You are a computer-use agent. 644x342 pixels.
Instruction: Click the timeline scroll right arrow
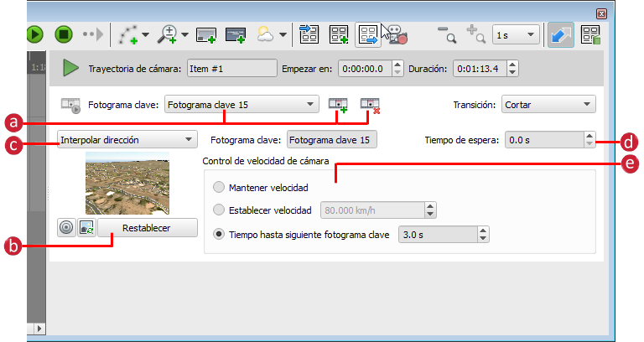click(39, 329)
